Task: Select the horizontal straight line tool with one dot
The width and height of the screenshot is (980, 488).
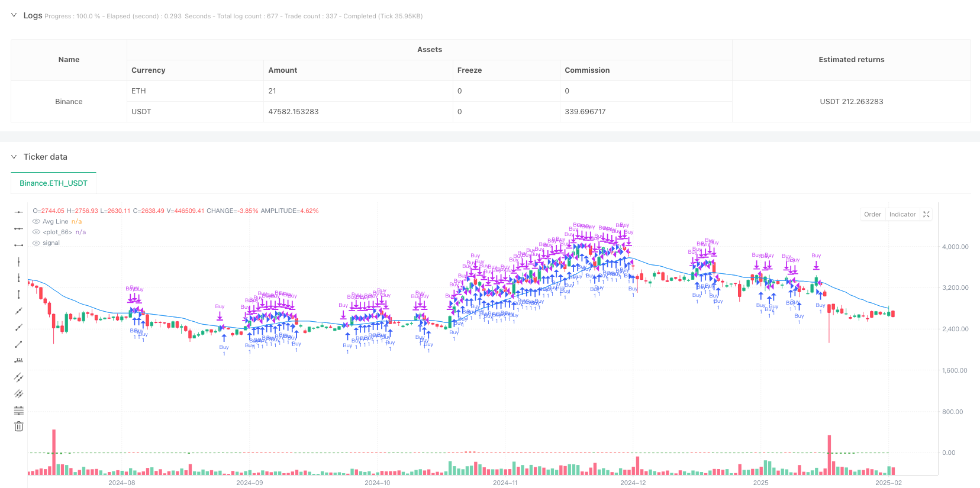Action: coord(19,212)
